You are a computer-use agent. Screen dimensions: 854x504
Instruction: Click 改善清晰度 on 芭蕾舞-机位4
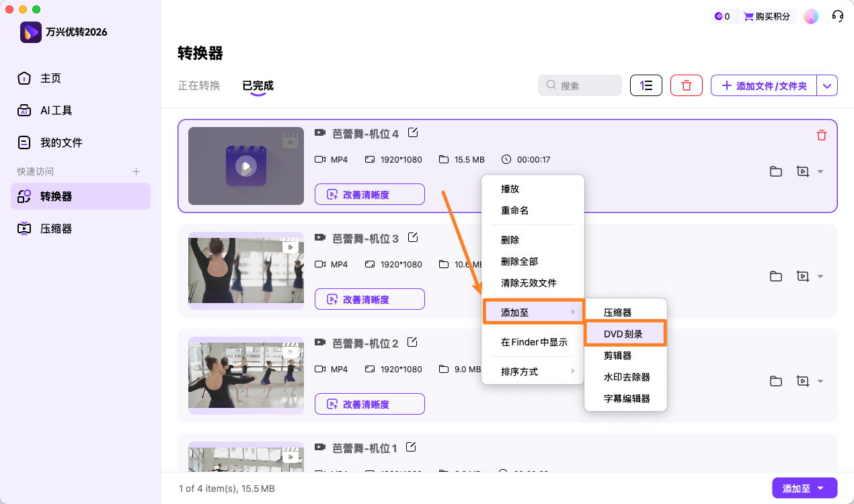pyautogui.click(x=369, y=194)
